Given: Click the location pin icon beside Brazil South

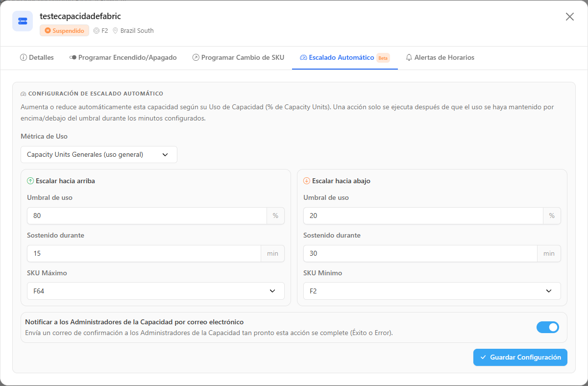Looking at the screenshot, I should click(115, 30).
